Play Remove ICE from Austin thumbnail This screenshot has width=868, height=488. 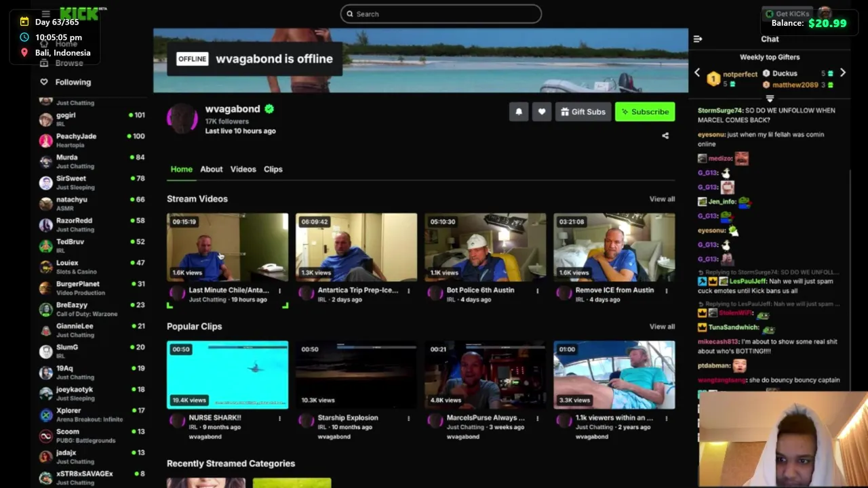tap(614, 247)
